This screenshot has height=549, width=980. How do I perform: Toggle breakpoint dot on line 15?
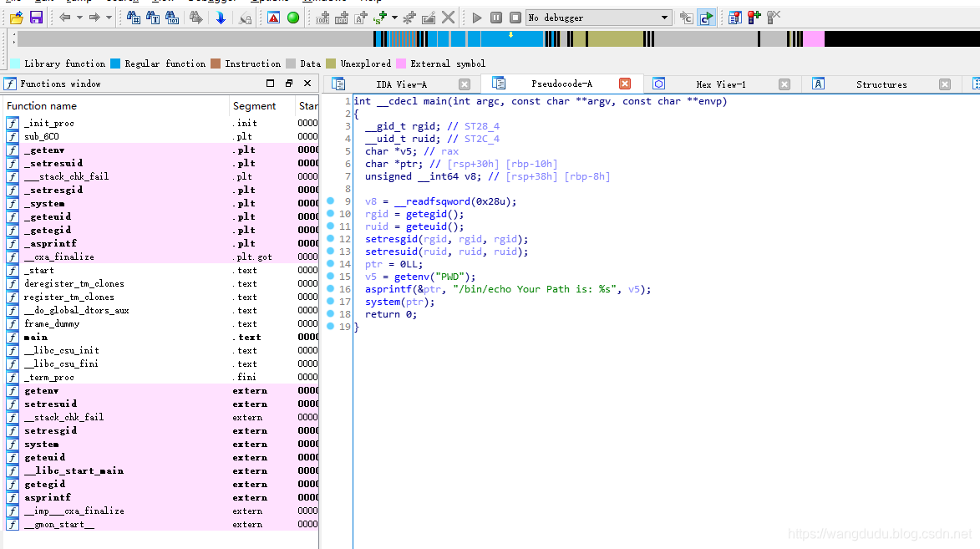coord(331,276)
